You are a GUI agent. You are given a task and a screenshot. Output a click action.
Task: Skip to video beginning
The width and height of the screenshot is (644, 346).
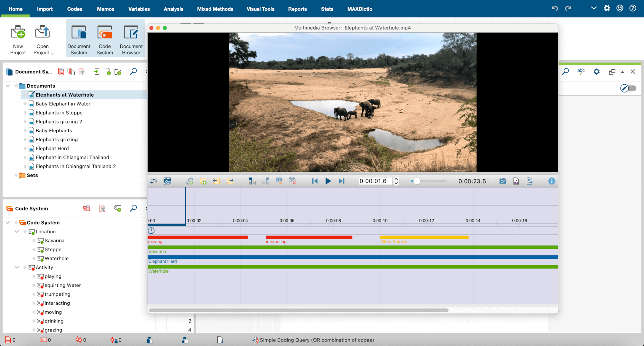(315, 181)
